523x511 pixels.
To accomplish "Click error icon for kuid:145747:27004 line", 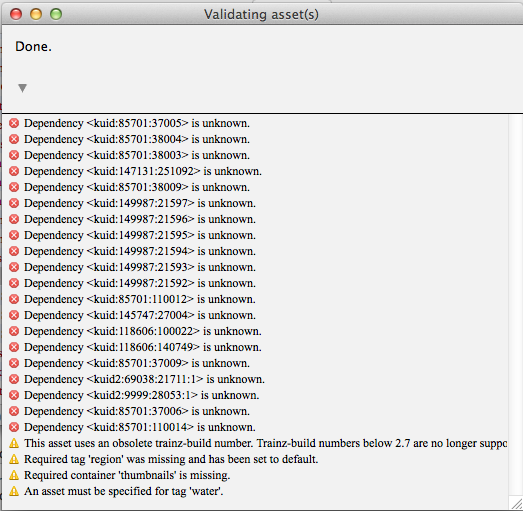I will pos(14,315).
